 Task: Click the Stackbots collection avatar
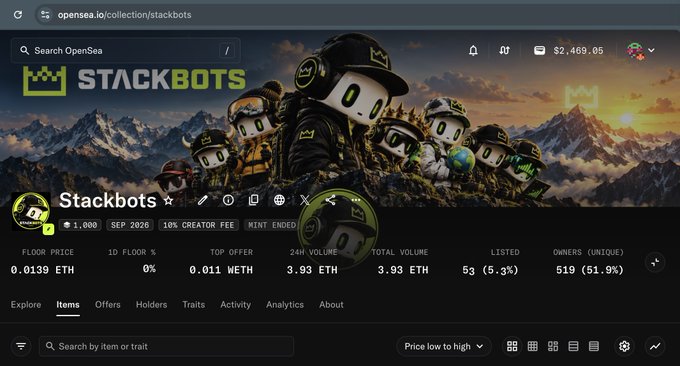(31, 212)
